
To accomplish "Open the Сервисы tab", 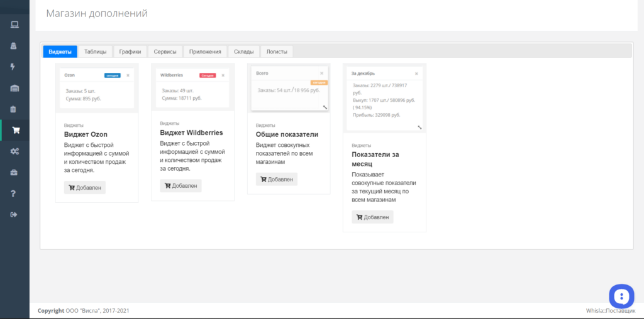I will 165,51.
